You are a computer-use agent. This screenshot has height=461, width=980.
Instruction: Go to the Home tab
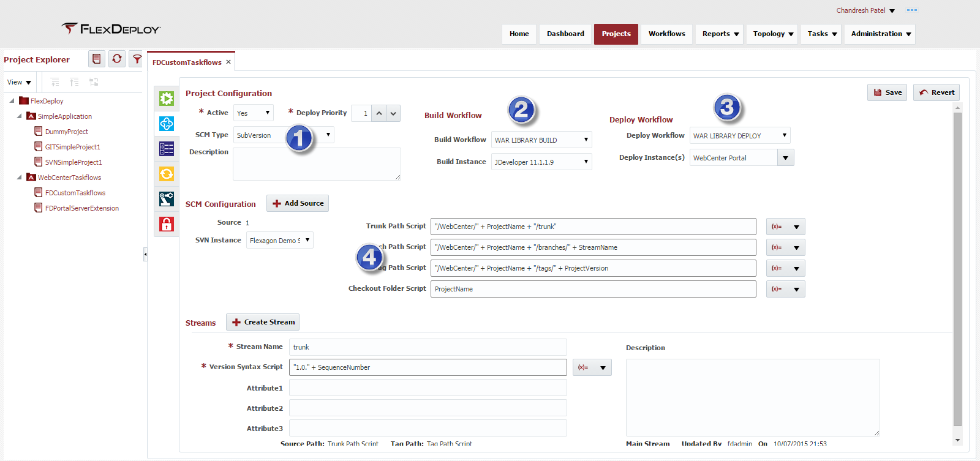(519, 34)
